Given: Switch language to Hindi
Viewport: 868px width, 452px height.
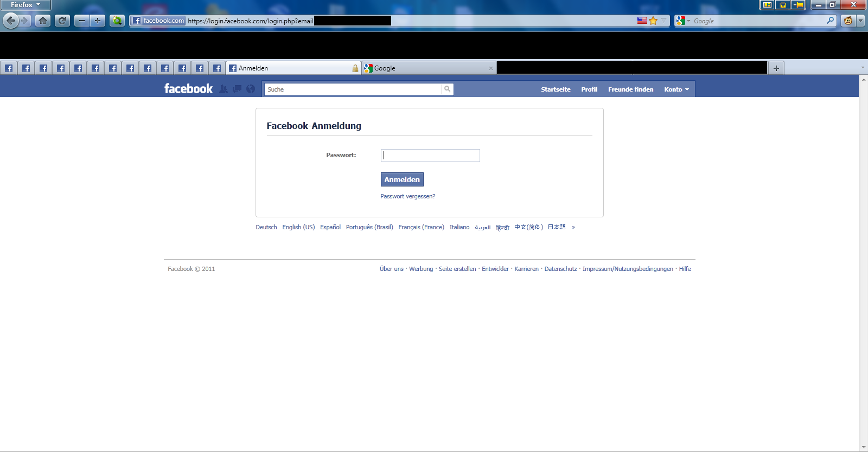Looking at the screenshot, I should (x=502, y=227).
